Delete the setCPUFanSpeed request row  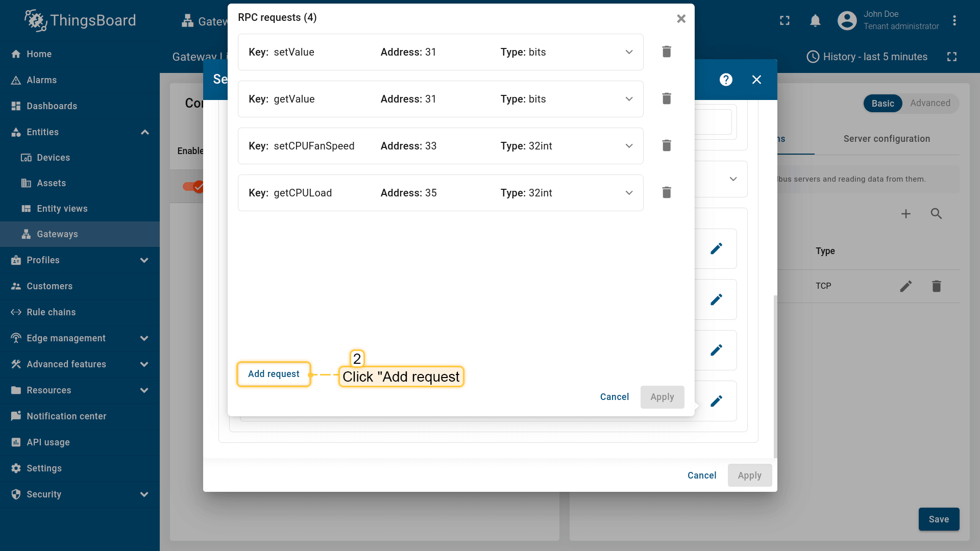pyautogui.click(x=666, y=146)
